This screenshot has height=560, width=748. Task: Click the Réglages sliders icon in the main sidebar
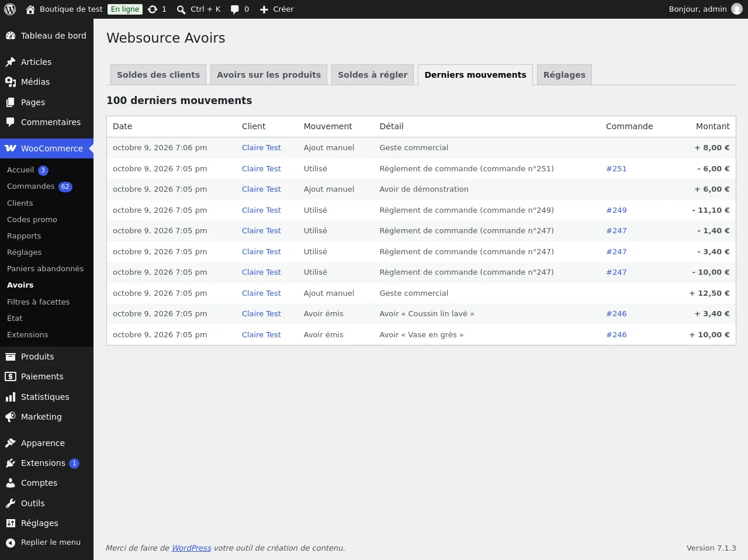(x=11, y=523)
